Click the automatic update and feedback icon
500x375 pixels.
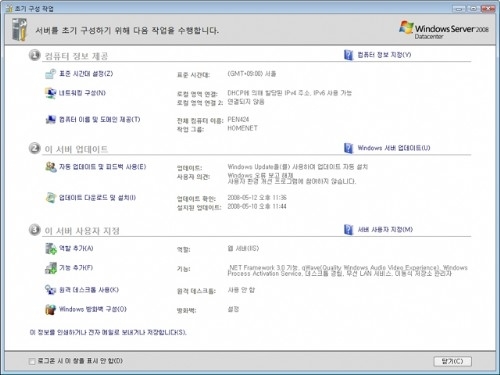(50, 167)
